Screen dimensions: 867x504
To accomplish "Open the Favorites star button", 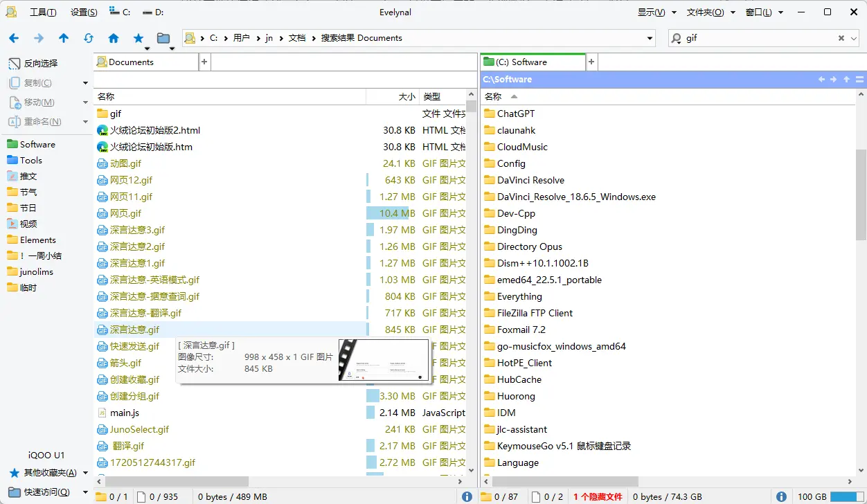I will [x=138, y=38].
